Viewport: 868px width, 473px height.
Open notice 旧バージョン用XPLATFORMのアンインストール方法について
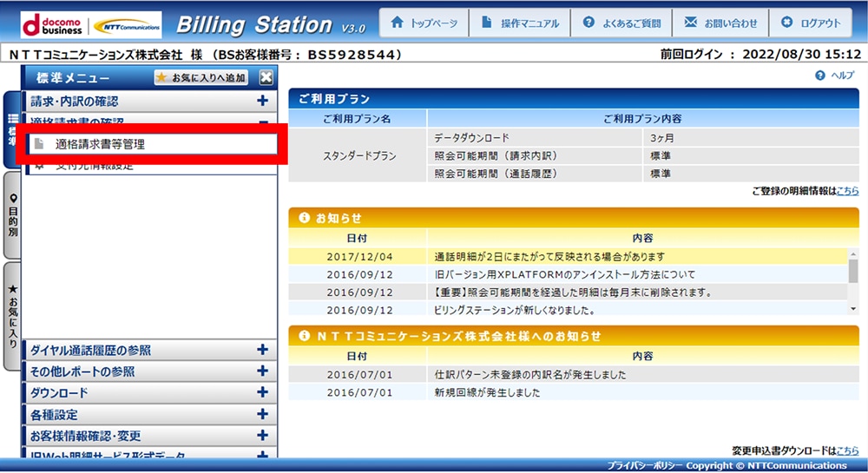coord(565,274)
